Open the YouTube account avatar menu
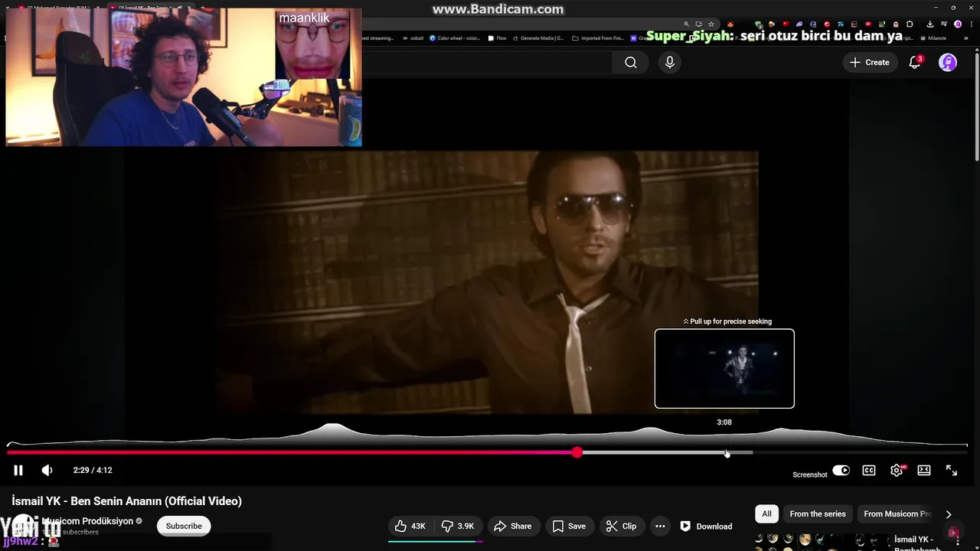Viewport: 980px width, 551px height. 948,63
